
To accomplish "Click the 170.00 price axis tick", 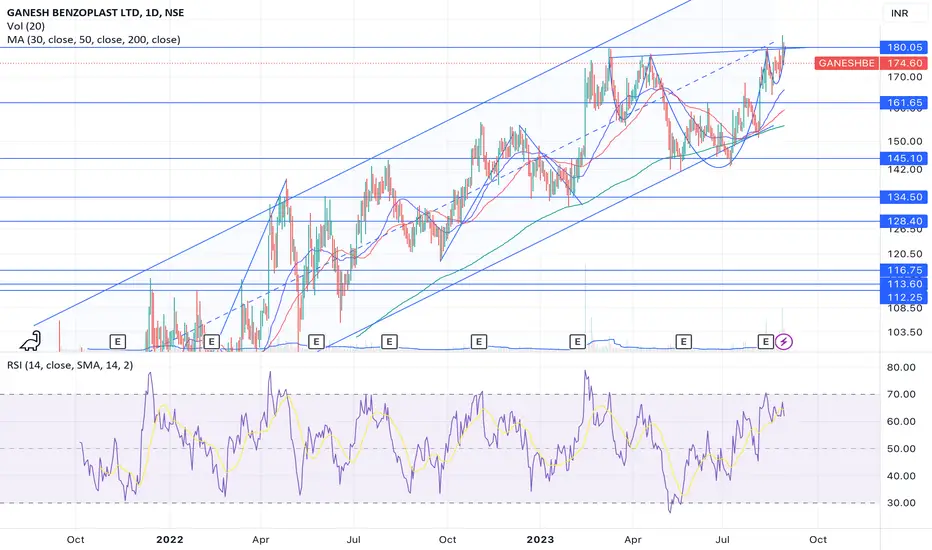I will [905, 77].
